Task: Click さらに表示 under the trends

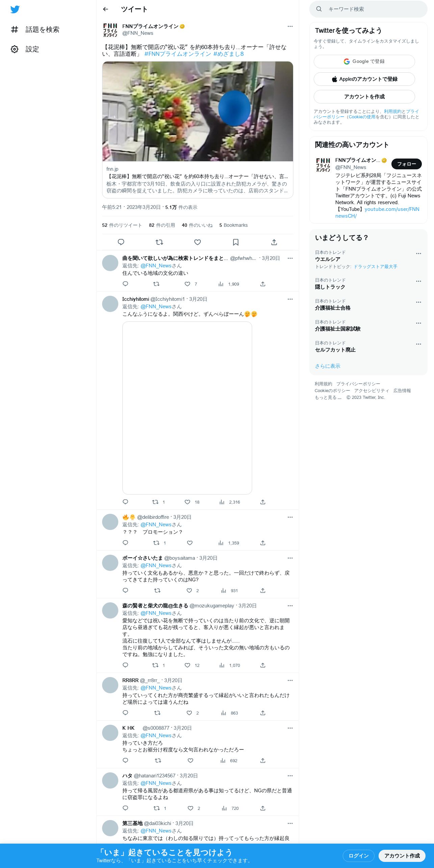Action: pyautogui.click(x=328, y=366)
